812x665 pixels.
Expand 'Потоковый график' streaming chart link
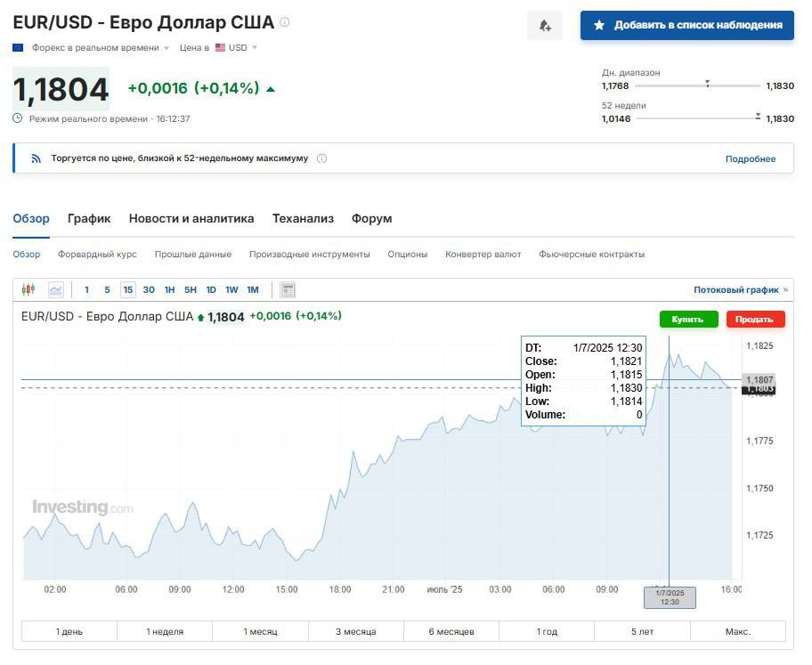pos(740,289)
